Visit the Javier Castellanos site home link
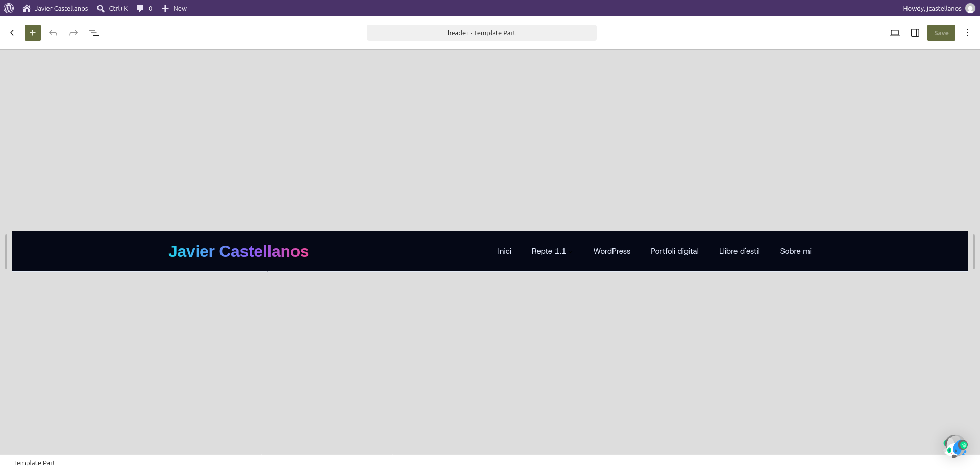 (x=55, y=8)
